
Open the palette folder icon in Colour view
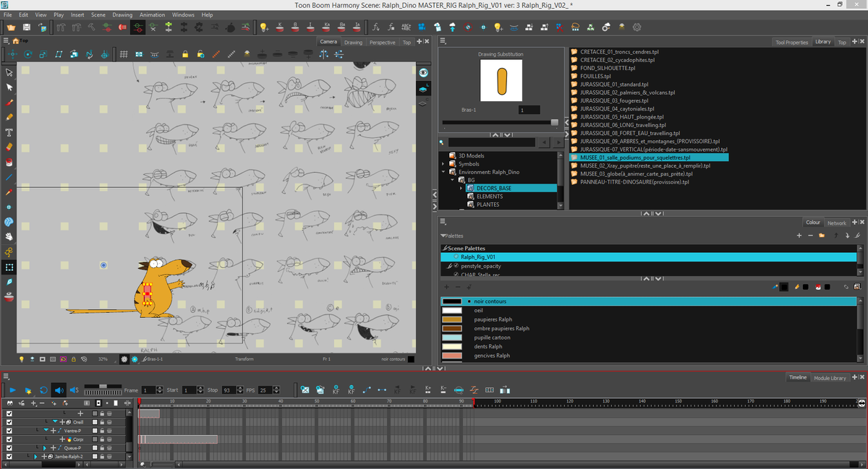coord(822,236)
